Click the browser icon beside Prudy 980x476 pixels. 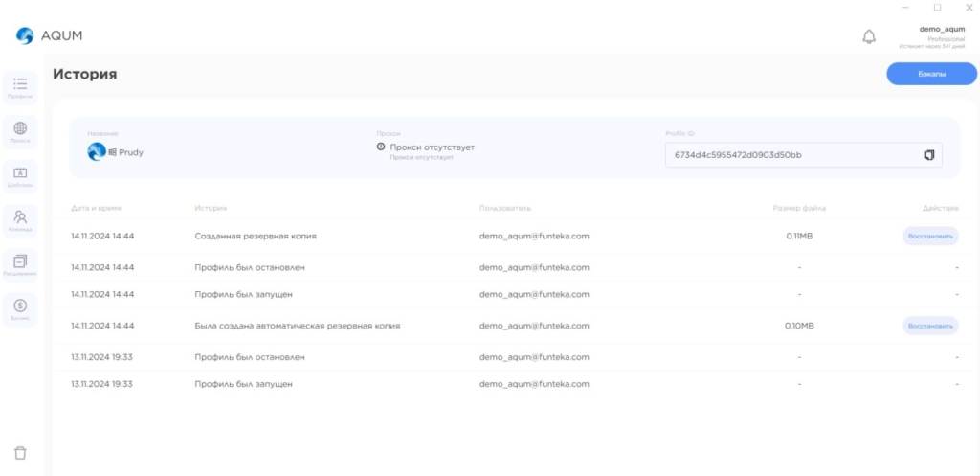coord(96,151)
